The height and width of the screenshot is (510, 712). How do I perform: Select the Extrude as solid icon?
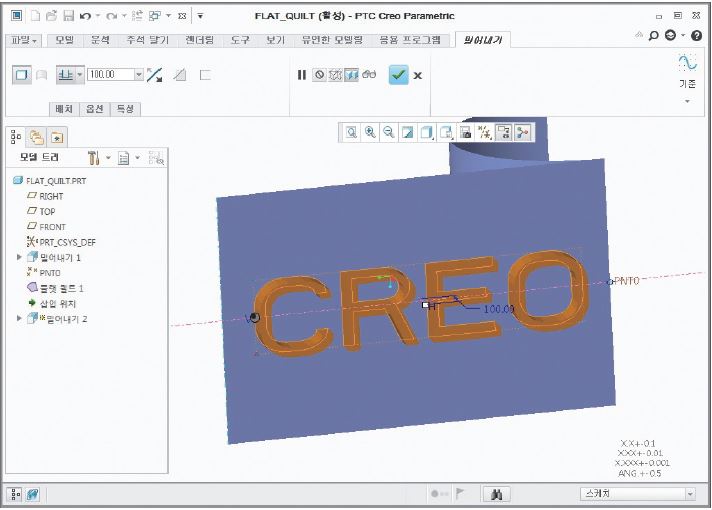pos(21,75)
